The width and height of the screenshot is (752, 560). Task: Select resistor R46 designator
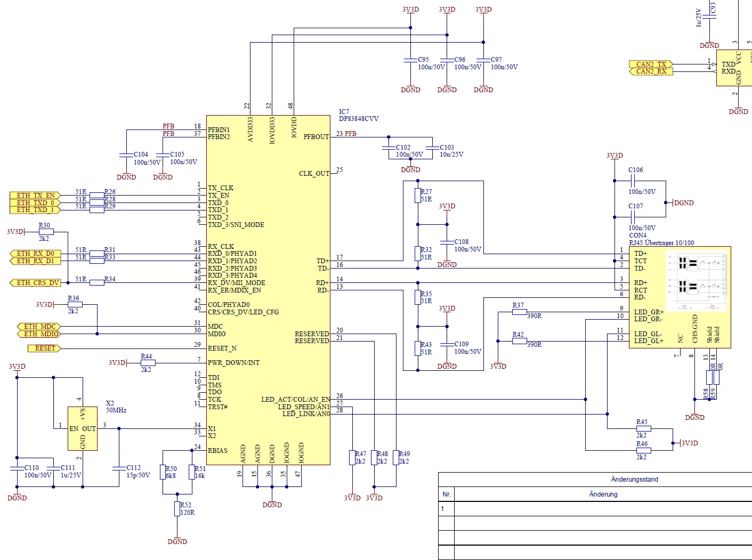tap(642, 444)
